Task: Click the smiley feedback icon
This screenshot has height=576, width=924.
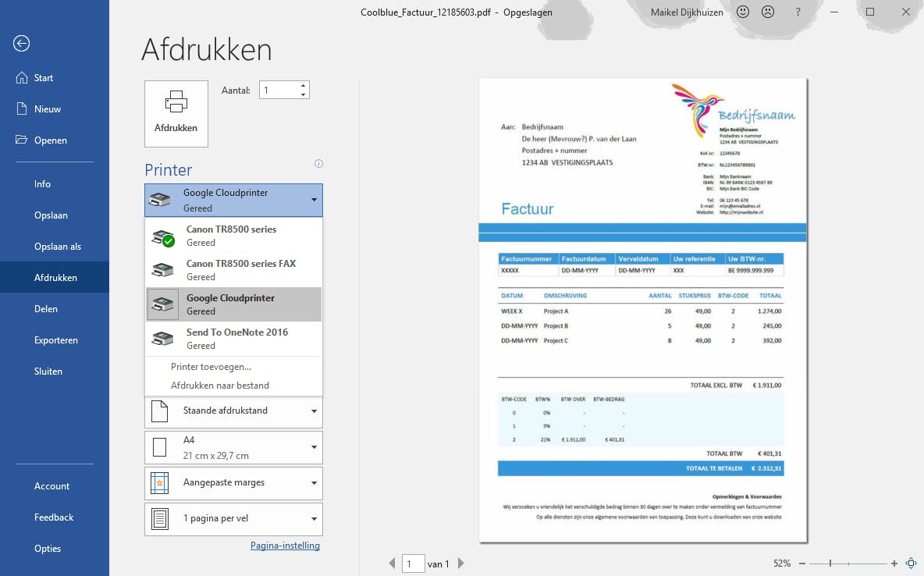Action: click(x=743, y=12)
